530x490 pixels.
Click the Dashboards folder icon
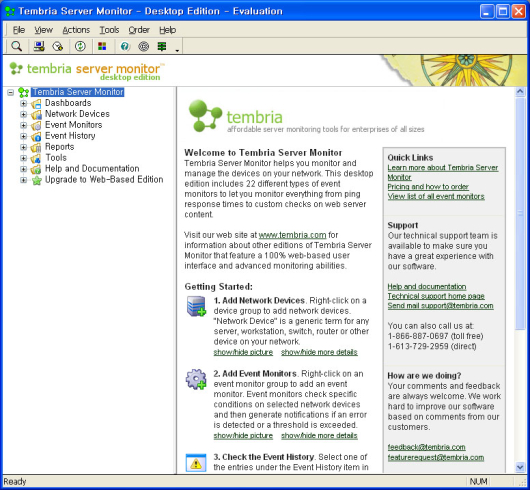[36, 103]
